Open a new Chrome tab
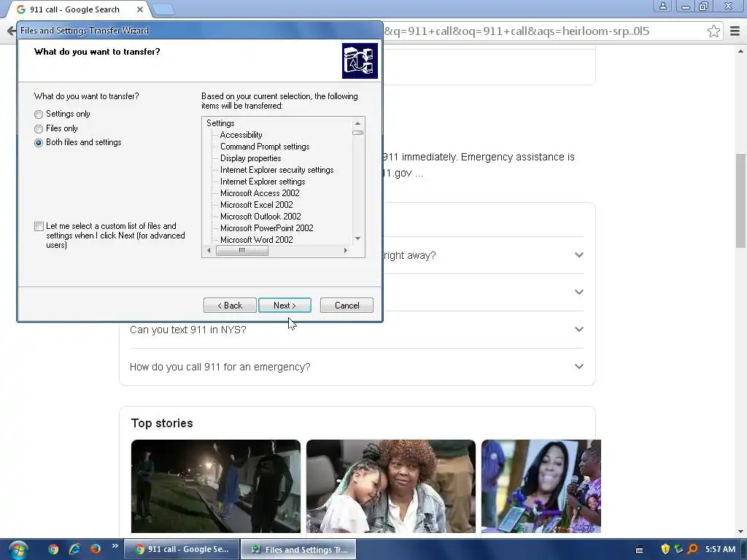 (163, 9)
